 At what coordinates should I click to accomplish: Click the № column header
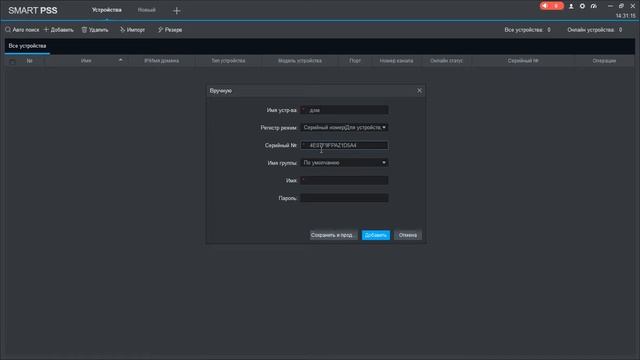(29, 61)
